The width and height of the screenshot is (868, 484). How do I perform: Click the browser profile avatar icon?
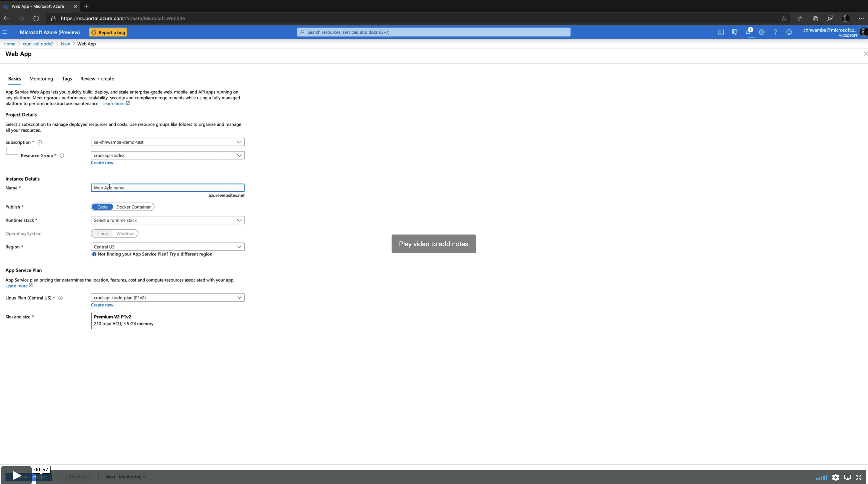pyautogui.click(x=846, y=19)
